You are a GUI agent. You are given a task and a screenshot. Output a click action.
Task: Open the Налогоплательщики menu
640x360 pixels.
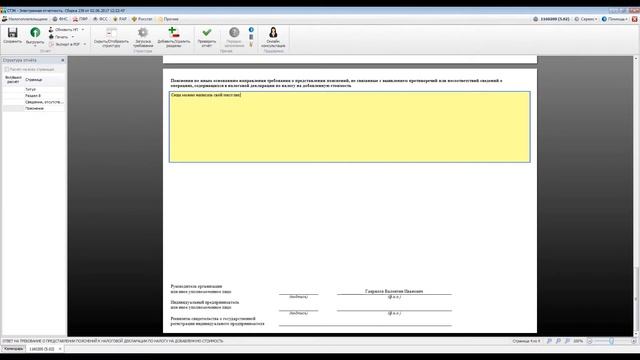coord(25,19)
